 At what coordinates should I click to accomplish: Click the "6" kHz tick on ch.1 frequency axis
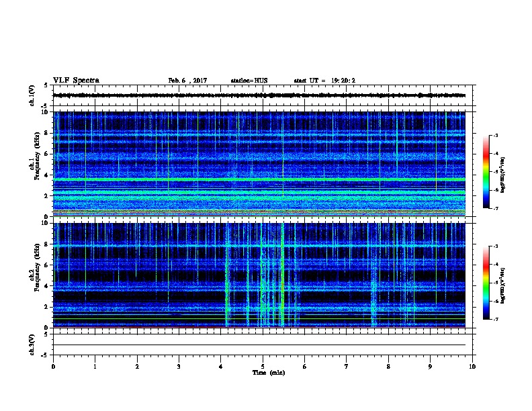(47, 154)
